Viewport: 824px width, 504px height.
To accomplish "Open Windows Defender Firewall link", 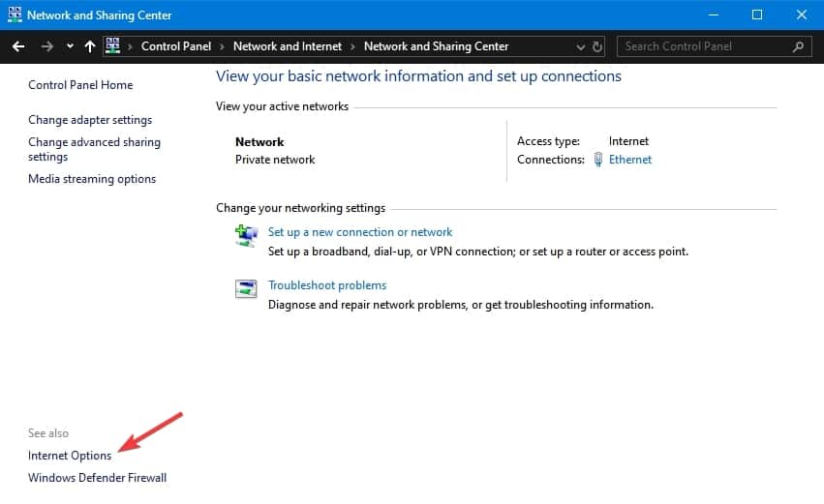I will point(97,478).
